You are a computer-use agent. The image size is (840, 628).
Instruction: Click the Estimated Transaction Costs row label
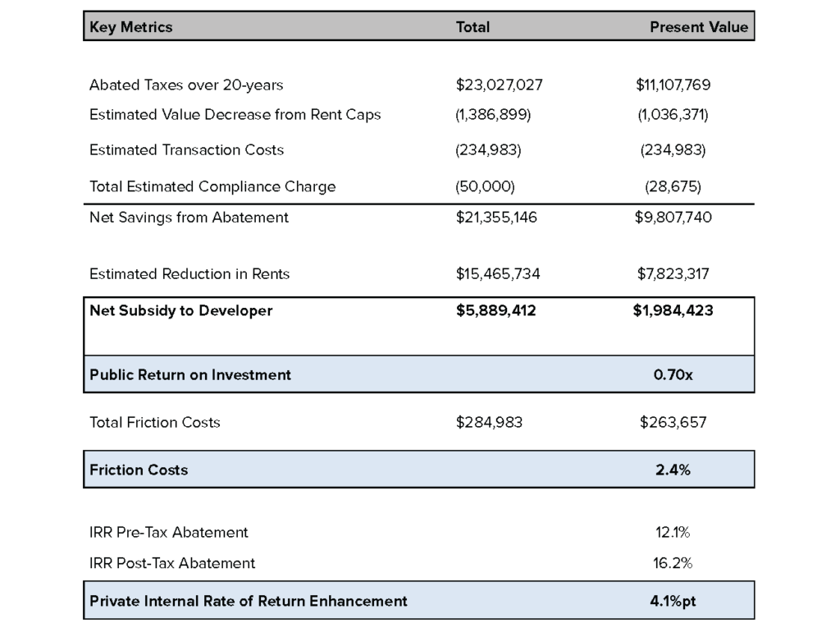[186, 150]
